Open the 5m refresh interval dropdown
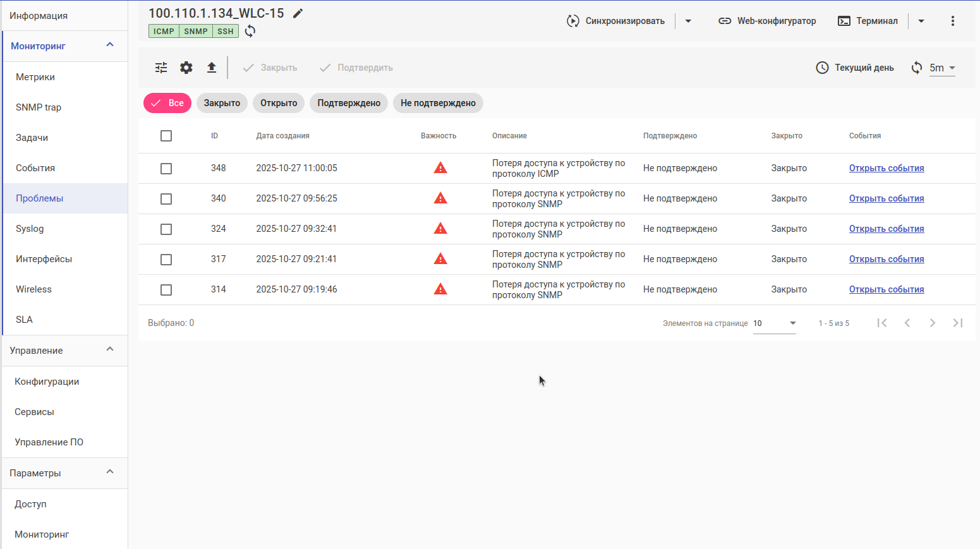This screenshot has width=980, height=549. click(942, 68)
